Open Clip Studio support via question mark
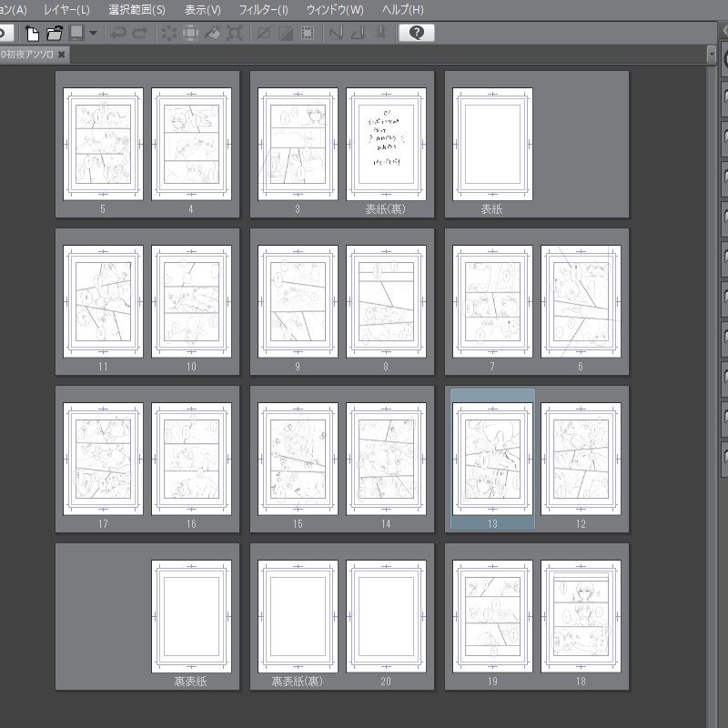728x728 pixels. [x=417, y=33]
